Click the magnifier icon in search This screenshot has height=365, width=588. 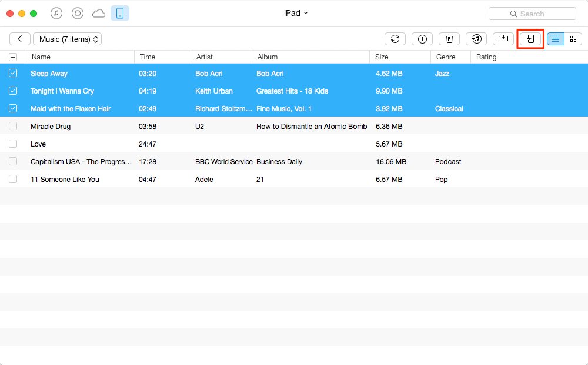[513, 14]
